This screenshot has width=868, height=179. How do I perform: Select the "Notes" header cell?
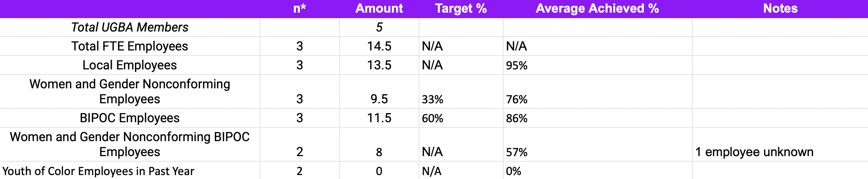coord(780,9)
